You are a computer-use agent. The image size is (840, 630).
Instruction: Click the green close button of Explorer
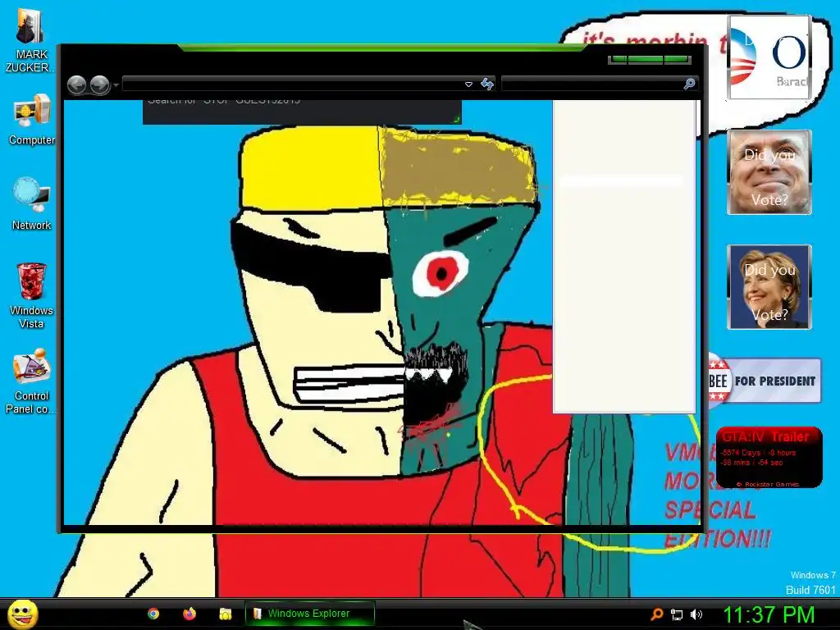[x=677, y=59]
